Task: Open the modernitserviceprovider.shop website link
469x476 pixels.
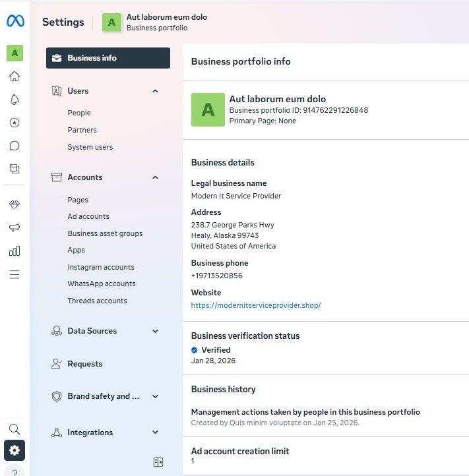Action: [x=256, y=305]
